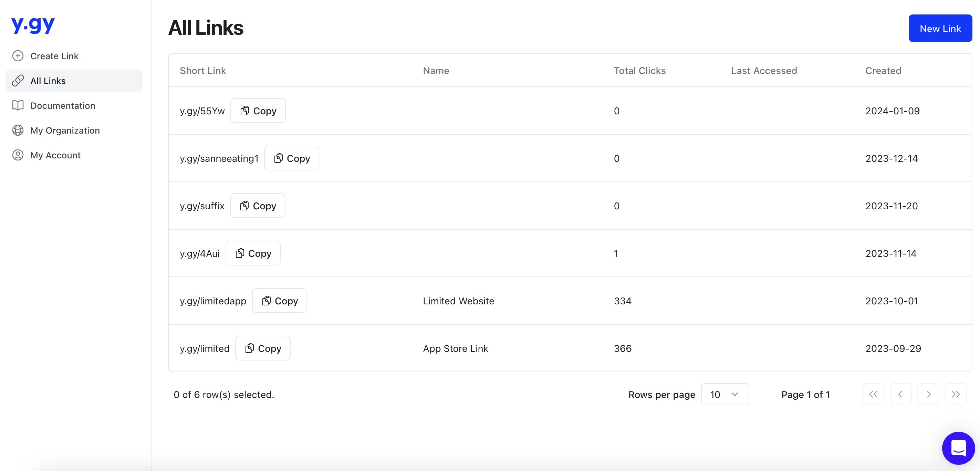Go to the next page arrow

(928, 394)
